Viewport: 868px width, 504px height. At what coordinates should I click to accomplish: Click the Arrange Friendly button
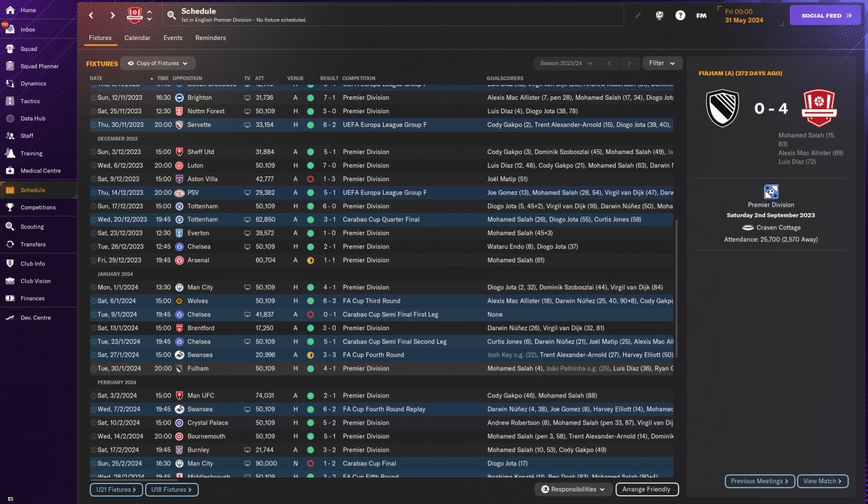click(x=647, y=489)
